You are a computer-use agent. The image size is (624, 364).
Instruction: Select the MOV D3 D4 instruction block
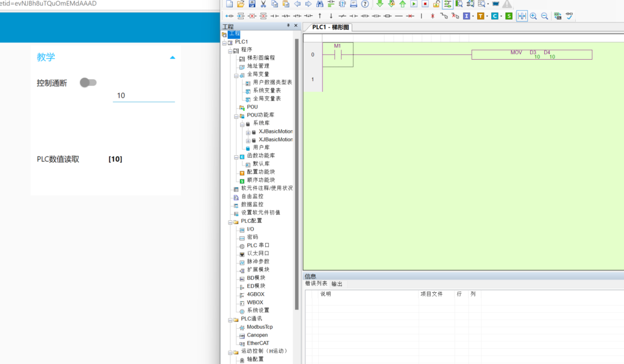(531, 54)
